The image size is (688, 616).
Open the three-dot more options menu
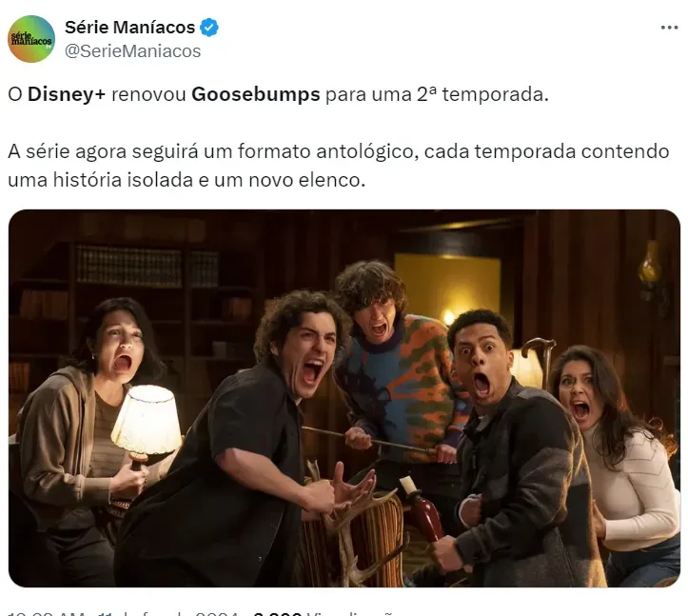[x=669, y=28]
